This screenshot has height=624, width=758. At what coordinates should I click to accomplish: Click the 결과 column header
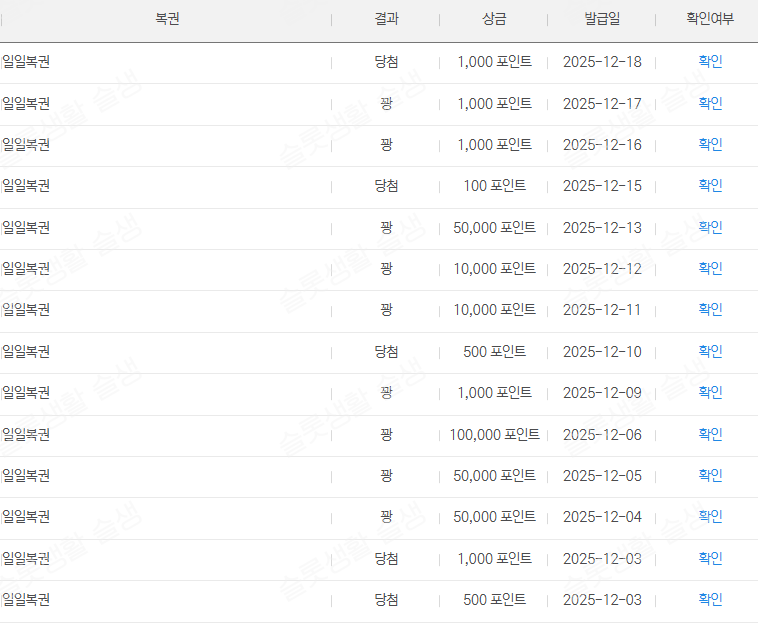click(386, 20)
